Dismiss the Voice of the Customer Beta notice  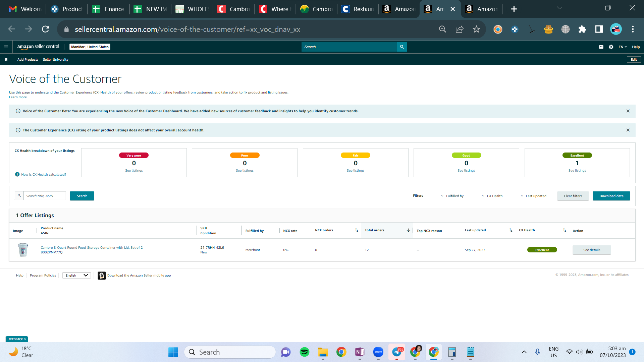pyautogui.click(x=628, y=111)
